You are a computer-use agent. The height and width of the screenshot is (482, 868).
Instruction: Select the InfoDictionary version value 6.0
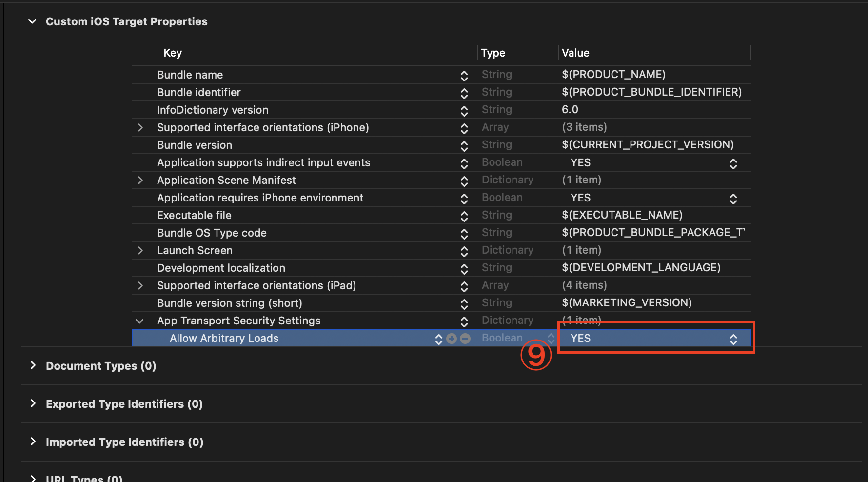(570, 110)
